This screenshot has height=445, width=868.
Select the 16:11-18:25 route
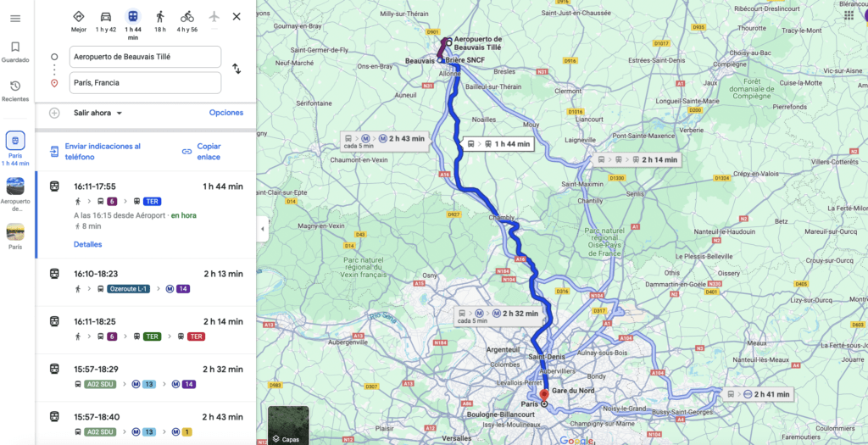click(x=146, y=330)
